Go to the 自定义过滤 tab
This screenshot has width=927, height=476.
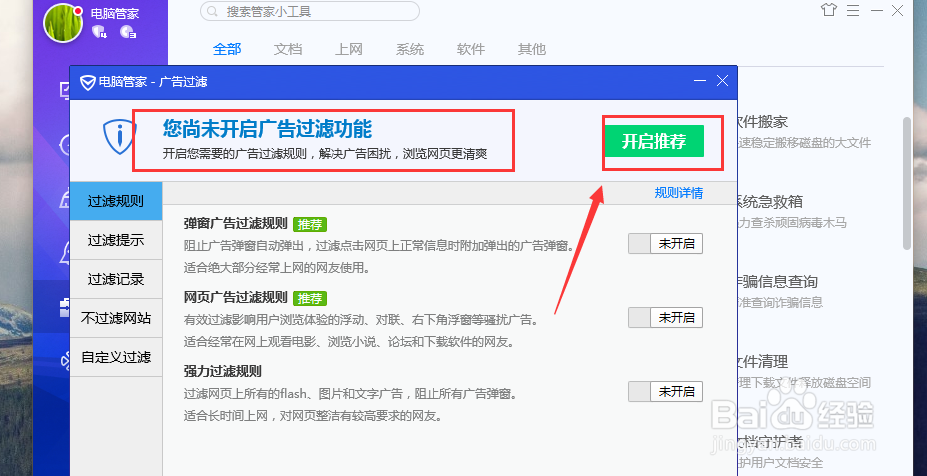point(116,357)
